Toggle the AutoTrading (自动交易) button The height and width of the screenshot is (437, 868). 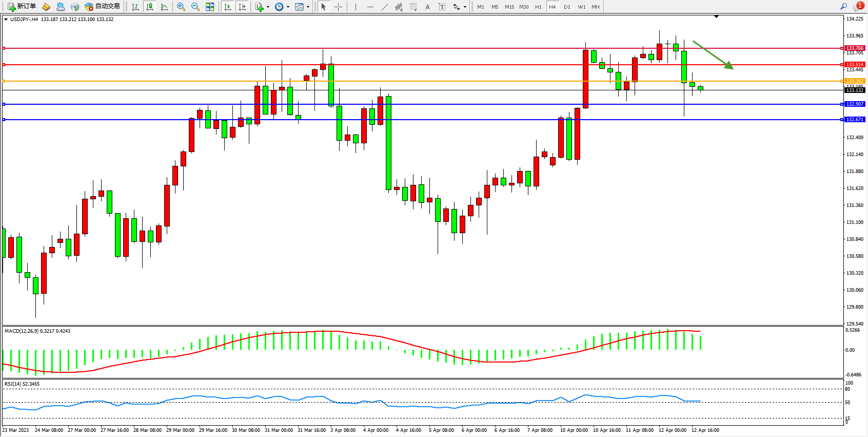pos(103,7)
